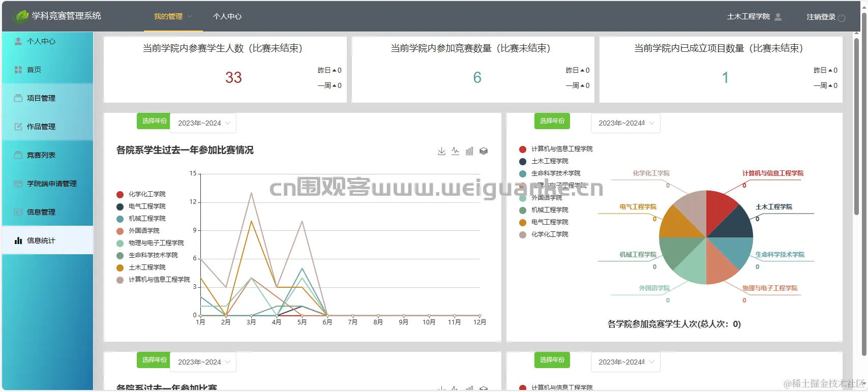Click the 12月 label on x-axis
Image resolution: width=868 pixels, height=392 pixels.
pyautogui.click(x=480, y=322)
